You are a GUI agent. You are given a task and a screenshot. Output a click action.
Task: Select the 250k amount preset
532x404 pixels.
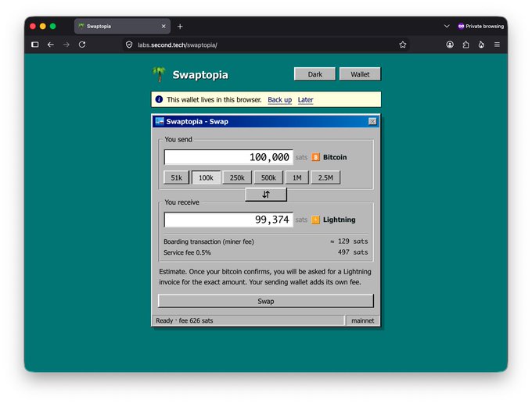pyautogui.click(x=237, y=177)
